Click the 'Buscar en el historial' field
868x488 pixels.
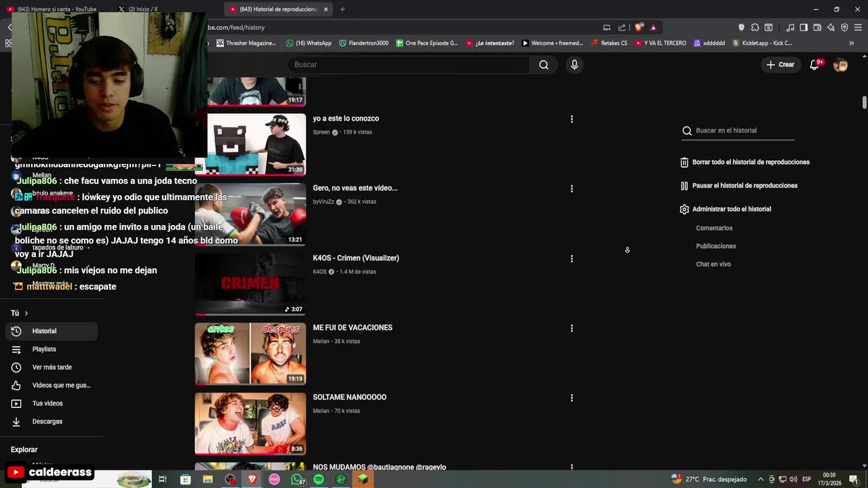(738, 131)
